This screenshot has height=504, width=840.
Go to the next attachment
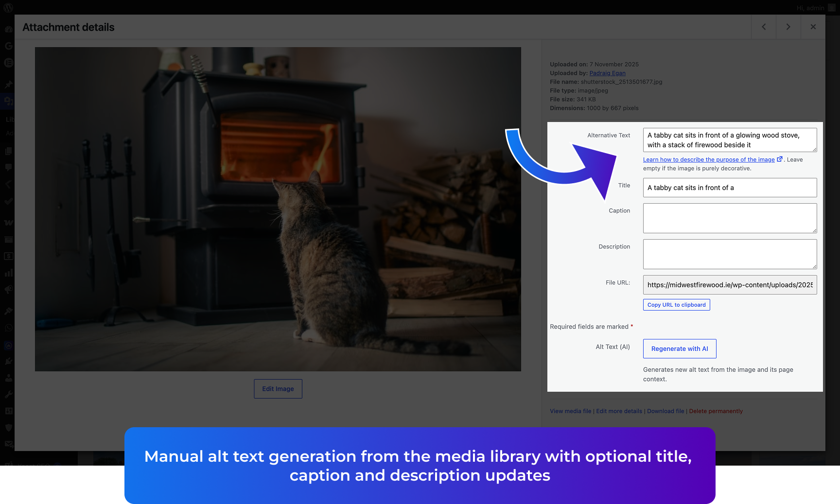point(788,27)
